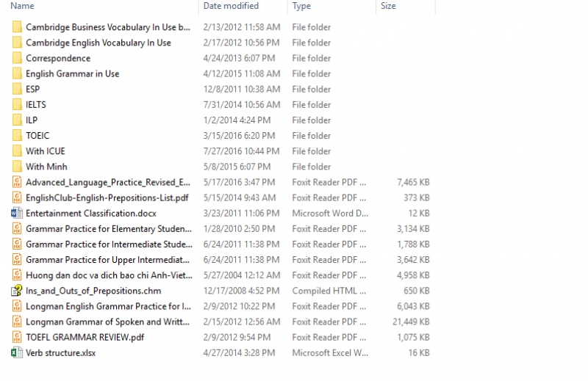
Task: Click the Excel icon of Verb structure.xlsx
Action: click(17, 352)
